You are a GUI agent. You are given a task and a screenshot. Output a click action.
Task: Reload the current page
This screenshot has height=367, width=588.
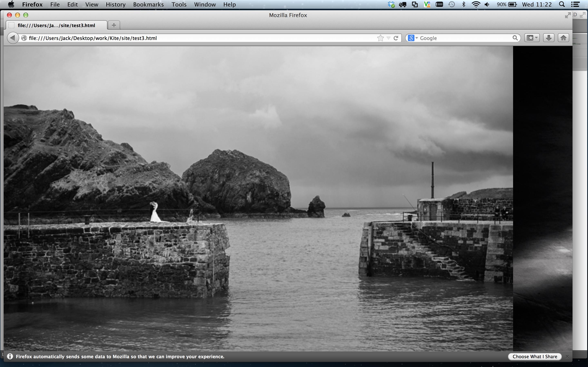(x=396, y=38)
